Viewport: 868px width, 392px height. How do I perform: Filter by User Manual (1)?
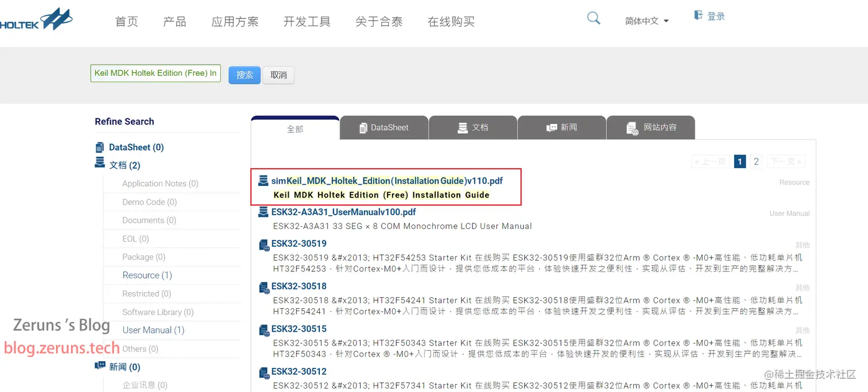(153, 330)
